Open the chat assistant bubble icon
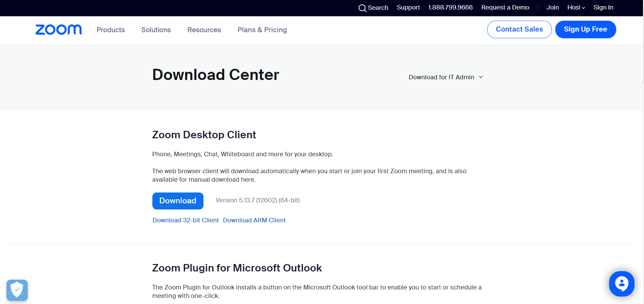 pyautogui.click(x=622, y=284)
